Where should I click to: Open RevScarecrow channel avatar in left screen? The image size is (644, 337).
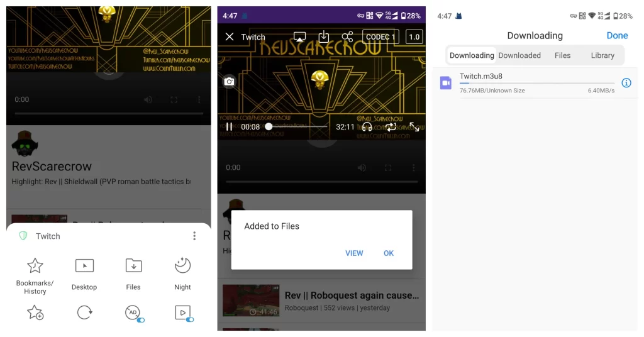(x=25, y=144)
